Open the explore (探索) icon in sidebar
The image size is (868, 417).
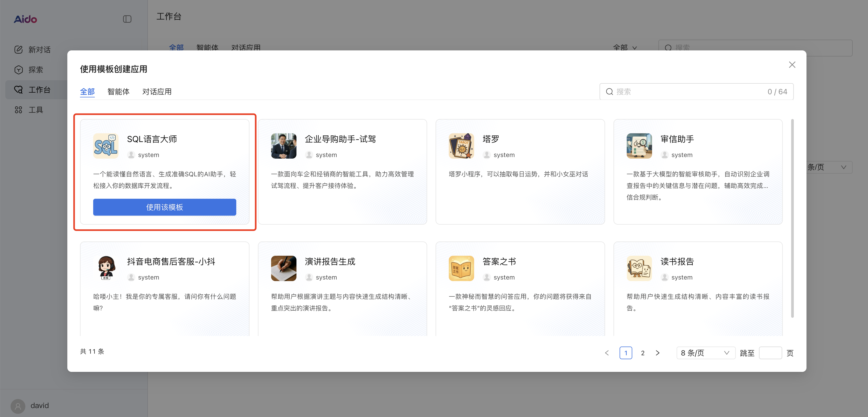[18, 70]
